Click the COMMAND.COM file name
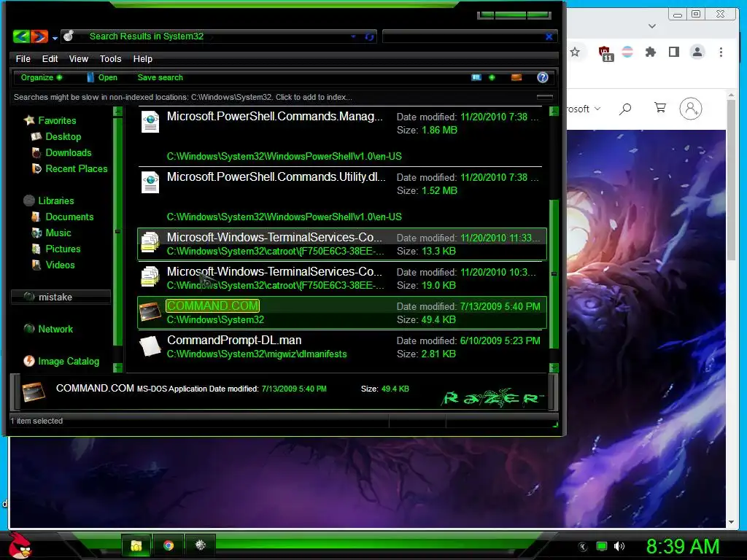 tap(212, 306)
